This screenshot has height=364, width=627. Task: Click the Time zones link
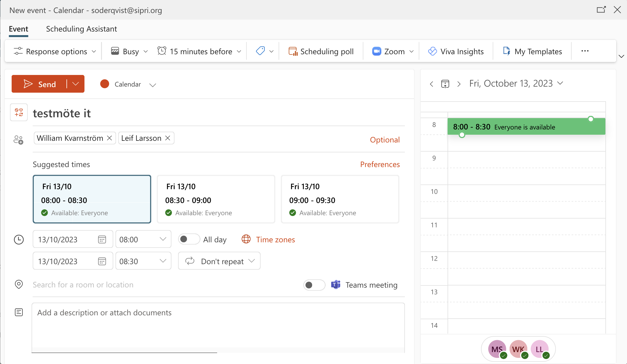pos(275,240)
